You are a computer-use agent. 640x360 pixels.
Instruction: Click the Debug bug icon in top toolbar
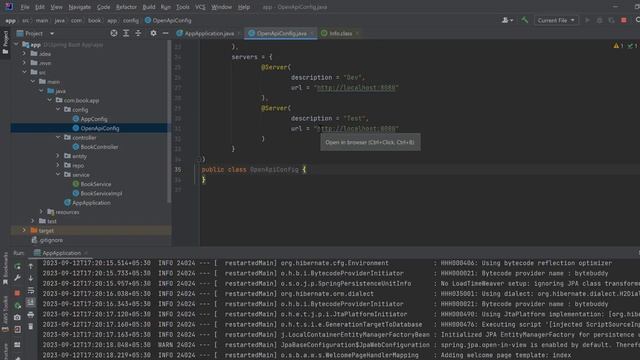click(x=599, y=20)
